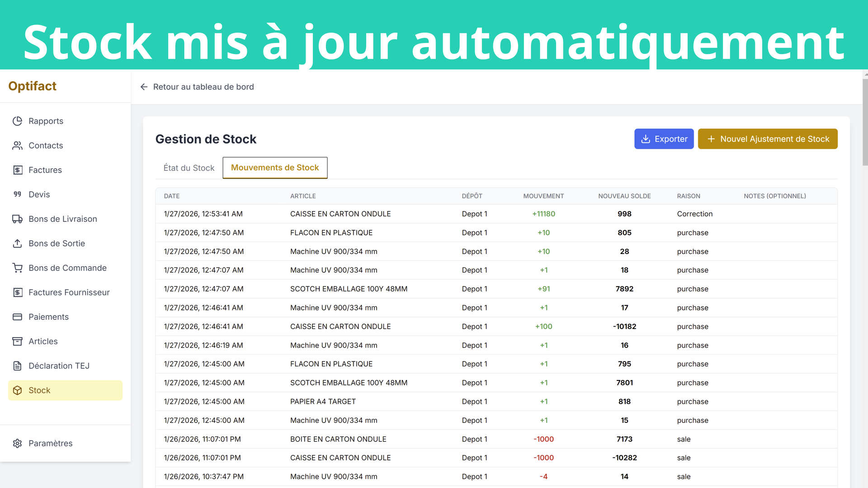Viewport: 868px width, 488px height.
Task: Click the Articles archive box icon
Action: pos(17,341)
